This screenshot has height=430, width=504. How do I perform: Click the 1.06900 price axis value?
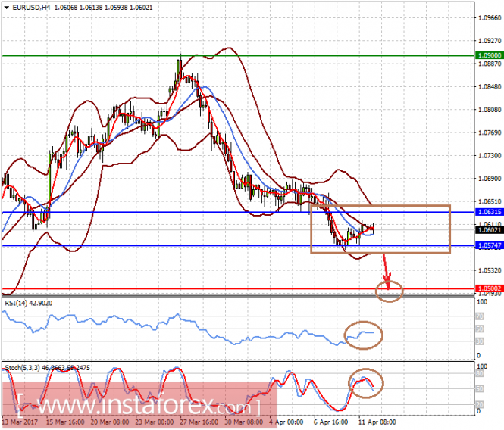point(490,179)
